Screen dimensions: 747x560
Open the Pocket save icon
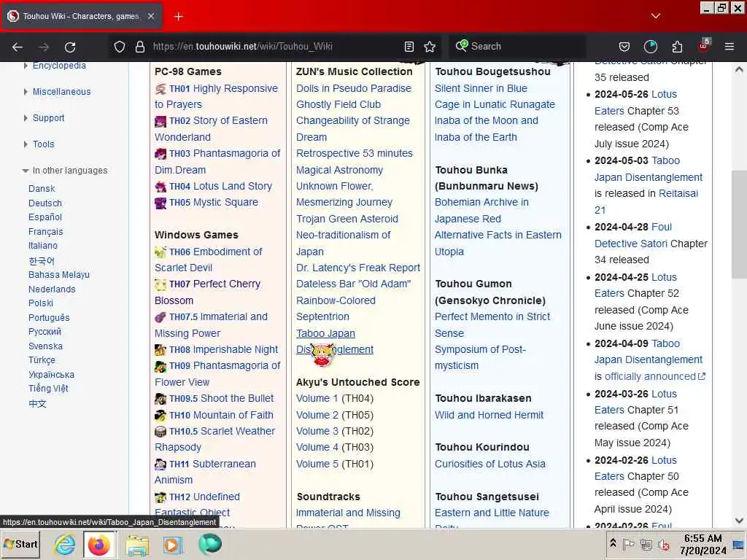point(624,47)
